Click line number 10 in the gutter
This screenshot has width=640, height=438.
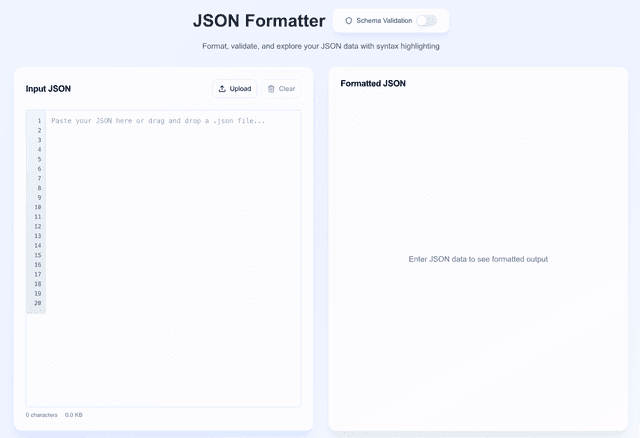pos(38,207)
